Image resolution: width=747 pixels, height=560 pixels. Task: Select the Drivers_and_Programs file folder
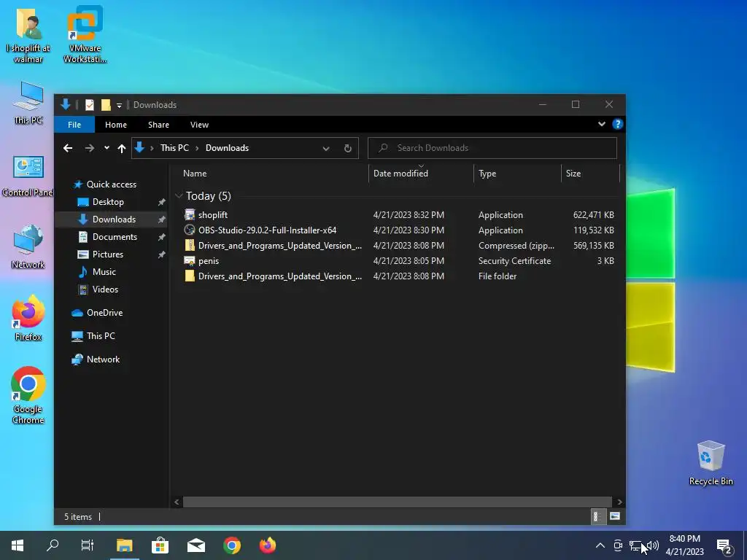[399, 276]
